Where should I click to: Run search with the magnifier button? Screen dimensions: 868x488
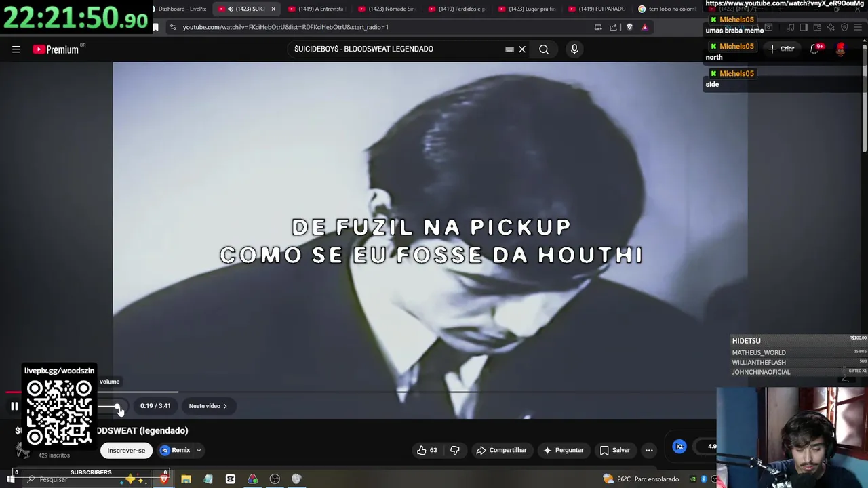[544, 49]
